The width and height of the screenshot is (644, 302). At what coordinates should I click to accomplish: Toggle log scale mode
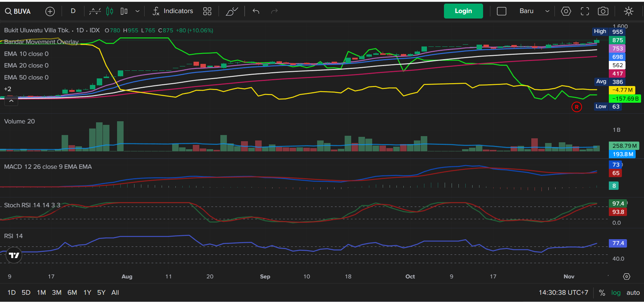click(x=616, y=293)
